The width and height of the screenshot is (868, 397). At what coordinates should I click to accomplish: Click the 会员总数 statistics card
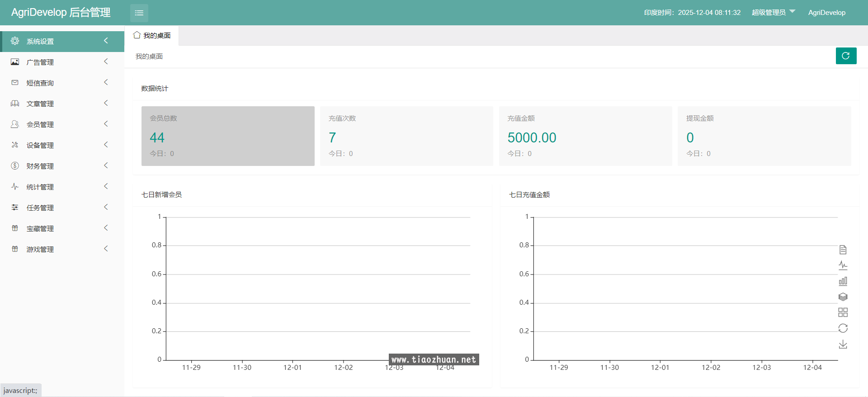[228, 136]
